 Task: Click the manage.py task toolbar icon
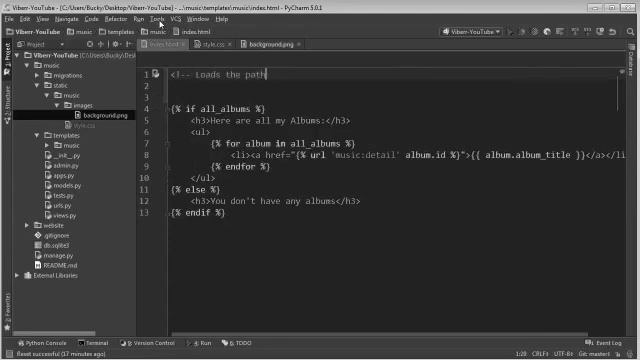pyautogui.click(x=560, y=31)
